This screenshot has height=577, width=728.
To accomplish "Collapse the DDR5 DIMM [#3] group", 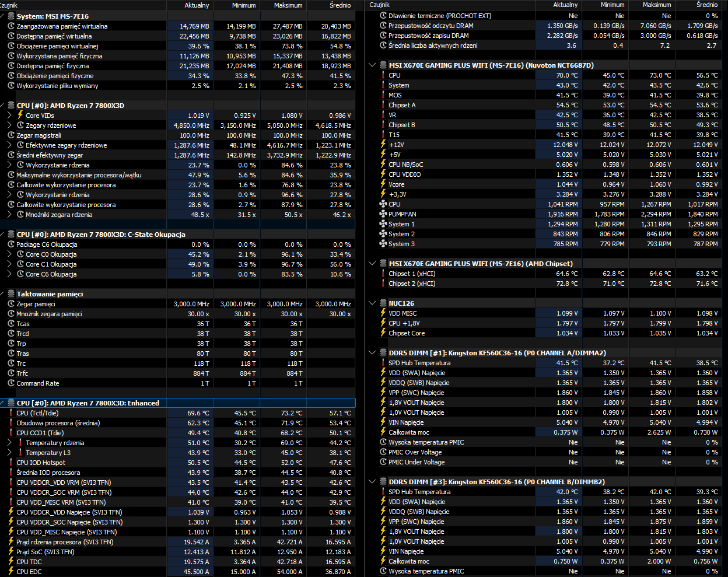I will tap(373, 482).
